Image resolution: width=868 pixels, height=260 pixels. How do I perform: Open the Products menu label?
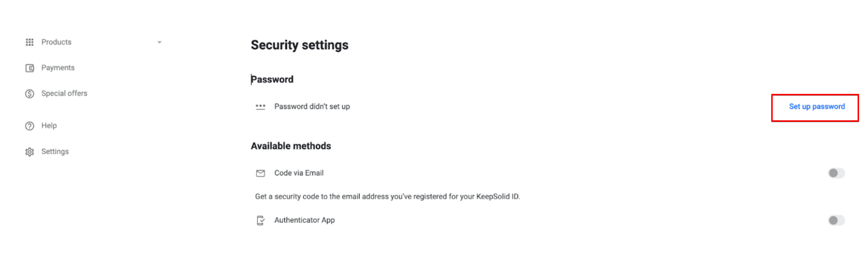[56, 42]
